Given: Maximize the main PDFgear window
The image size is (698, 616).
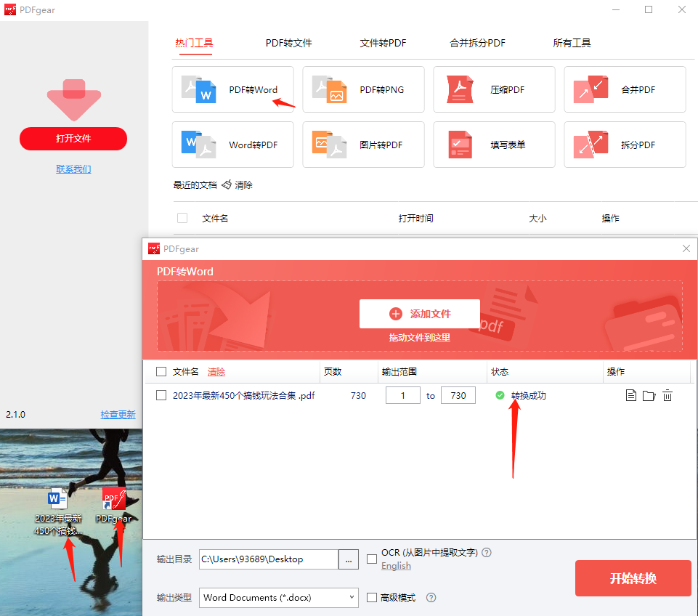Looking at the screenshot, I should pos(649,9).
